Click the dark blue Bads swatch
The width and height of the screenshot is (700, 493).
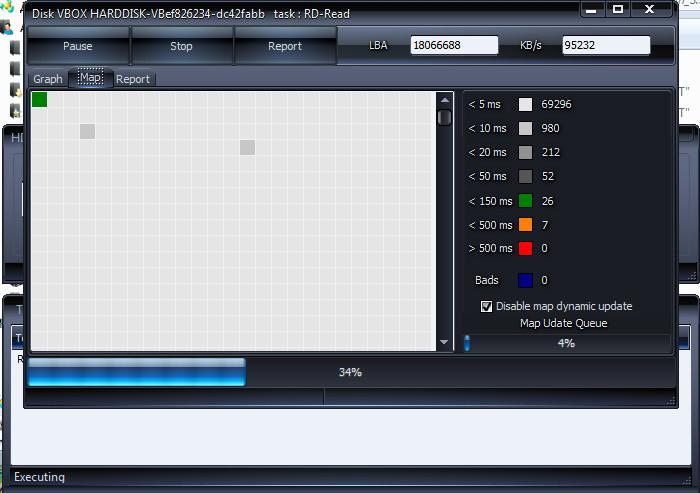point(525,281)
